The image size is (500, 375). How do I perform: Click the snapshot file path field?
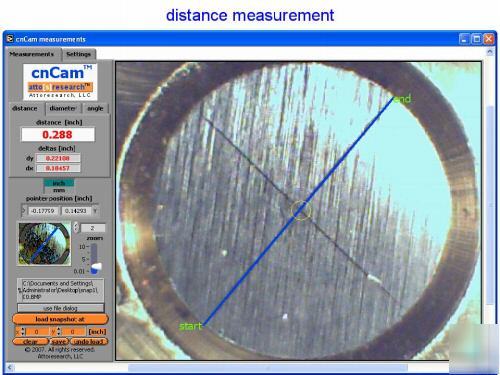61,290
